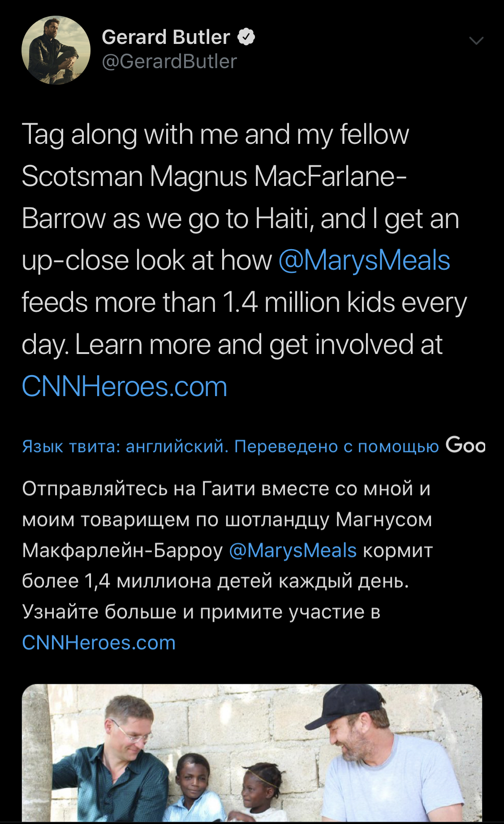Screen dimensions: 504x824
Task: Click the Google logo beside translation notice
Action: 465,446
